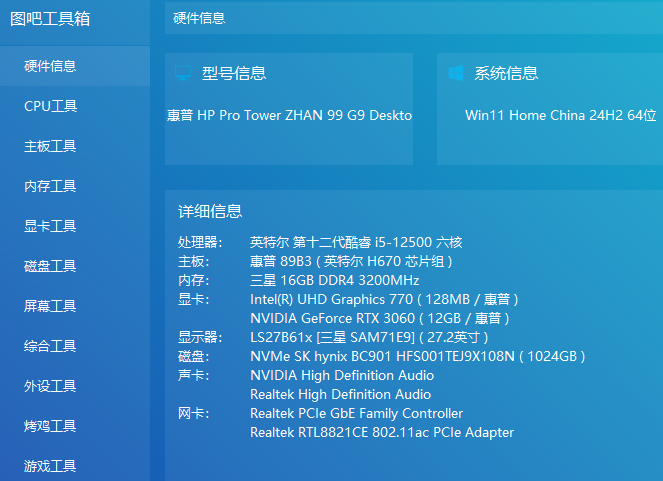663x481 pixels.
Task: Select 烤鸡工具 from the sidebar
Action: (75, 426)
